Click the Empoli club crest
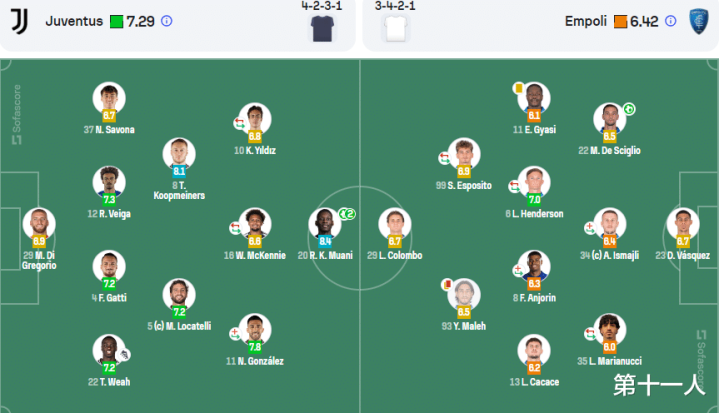Viewport: 719px width, 413px height. (699, 21)
